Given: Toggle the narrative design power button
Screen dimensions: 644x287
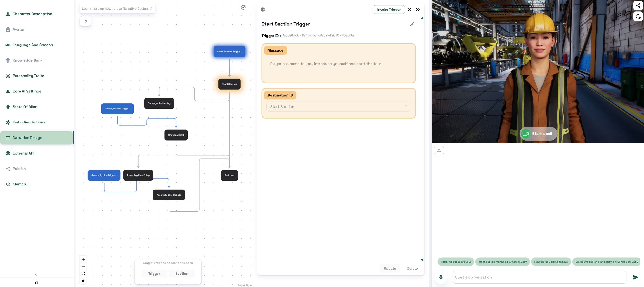Looking at the screenshot, I should (x=85, y=21).
